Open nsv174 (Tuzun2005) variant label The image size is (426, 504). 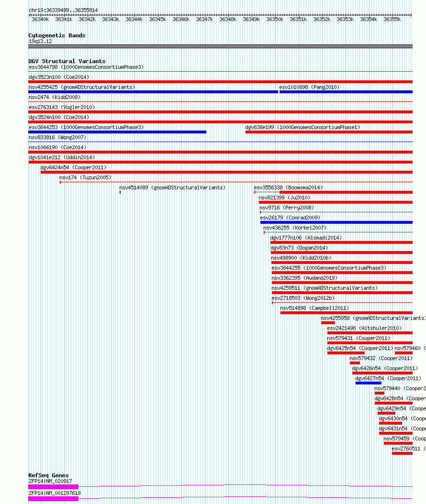pyautogui.click(x=85, y=177)
